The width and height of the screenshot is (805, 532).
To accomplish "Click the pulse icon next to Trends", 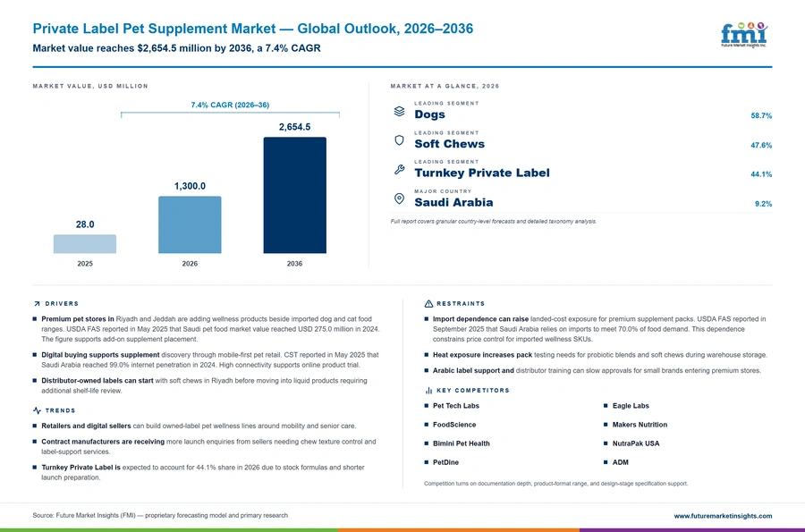I will click(37, 410).
